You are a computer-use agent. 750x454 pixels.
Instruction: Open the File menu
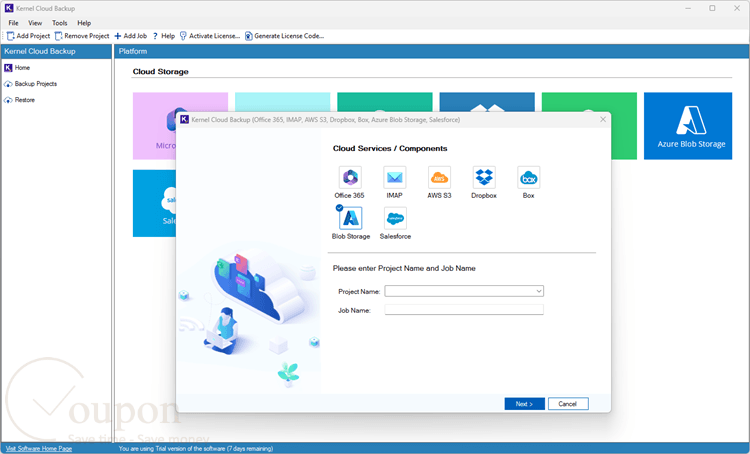pos(13,23)
